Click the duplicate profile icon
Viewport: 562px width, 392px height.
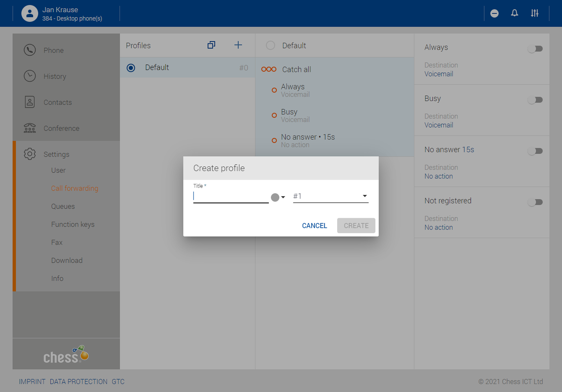click(x=211, y=45)
